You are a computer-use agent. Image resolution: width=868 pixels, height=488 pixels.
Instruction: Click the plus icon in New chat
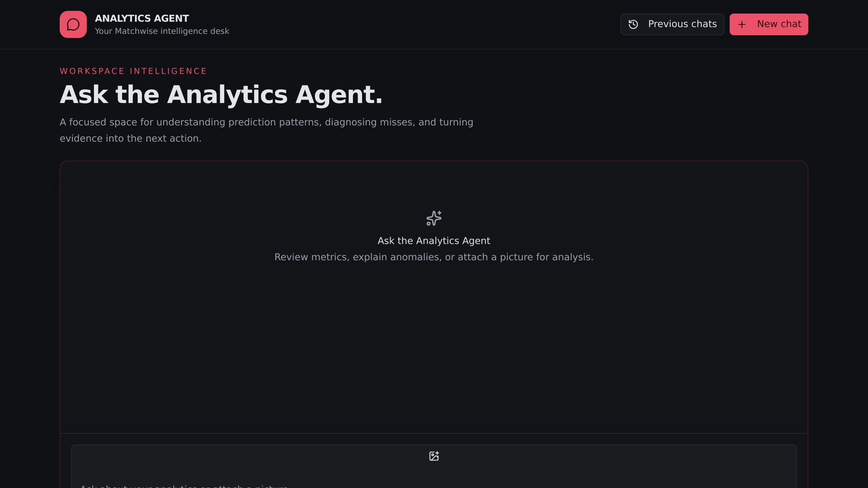(x=742, y=24)
